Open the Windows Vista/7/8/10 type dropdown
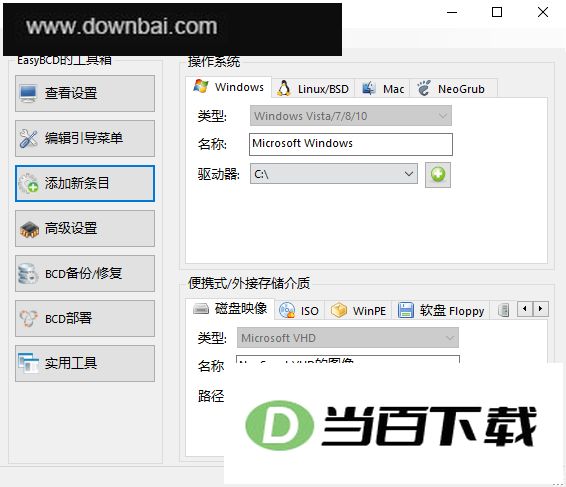Image resolution: width=566 pixels, height=487 pixels. pyautogui.click(x=351, y=116)
